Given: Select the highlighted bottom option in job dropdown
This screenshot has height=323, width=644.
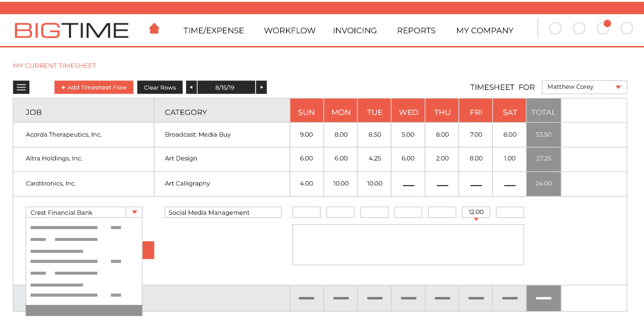Looking at the screenshot, I should pos(84,310).
